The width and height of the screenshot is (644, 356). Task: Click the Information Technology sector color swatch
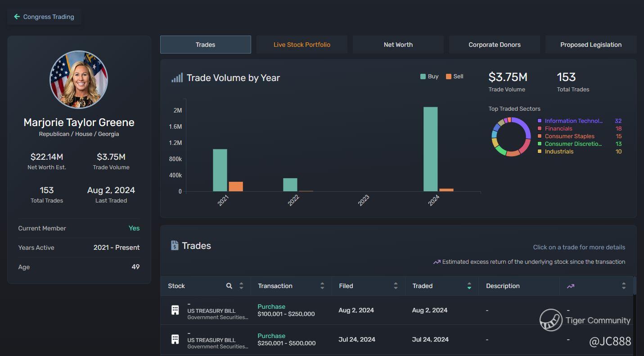[x=540, y=121]
